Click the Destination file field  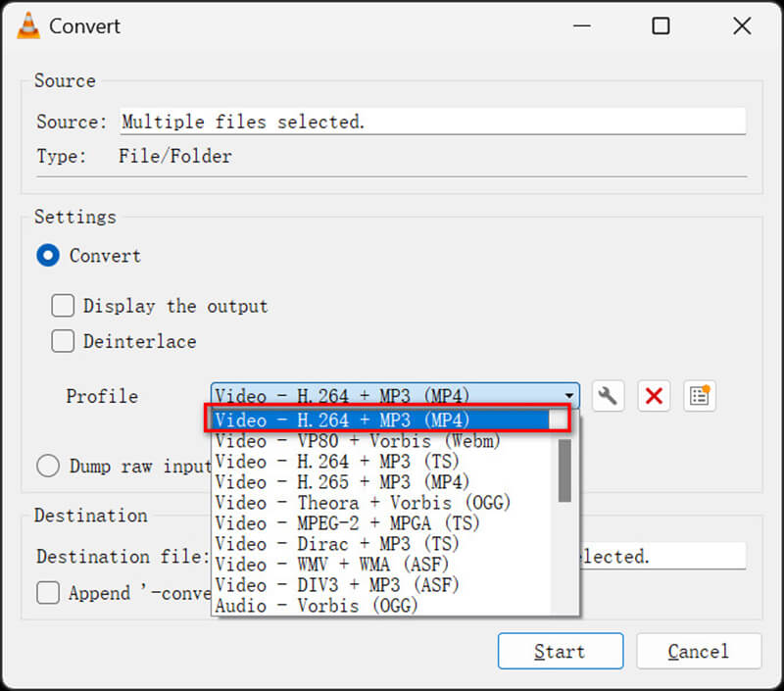coord(662,556)
